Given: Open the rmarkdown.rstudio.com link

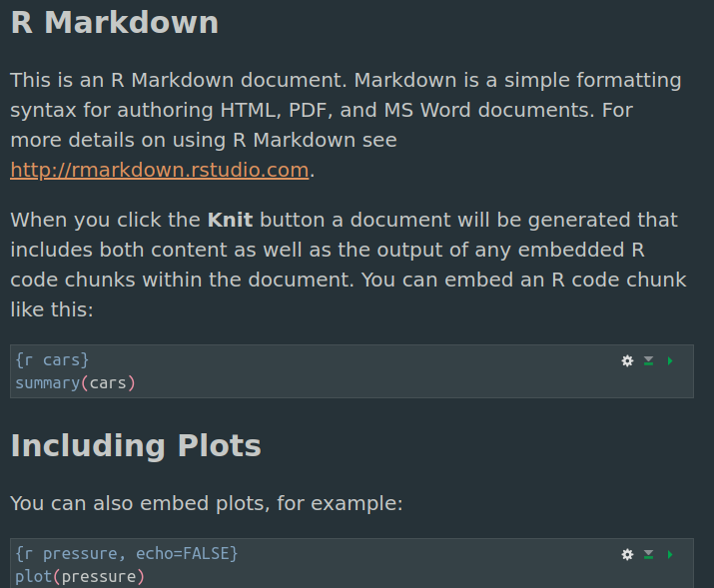Looking at the screenshot, I should tap(160, 170).
